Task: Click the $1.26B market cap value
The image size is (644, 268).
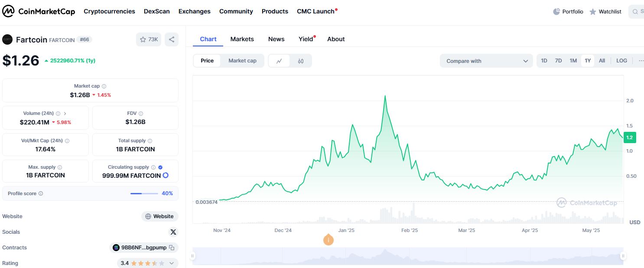Action: pos(80,95)
